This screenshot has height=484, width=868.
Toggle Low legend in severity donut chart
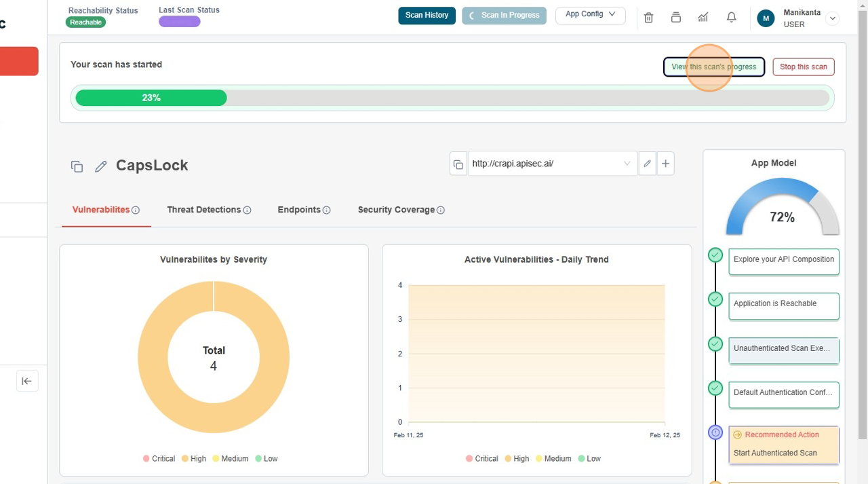[266, 459]
